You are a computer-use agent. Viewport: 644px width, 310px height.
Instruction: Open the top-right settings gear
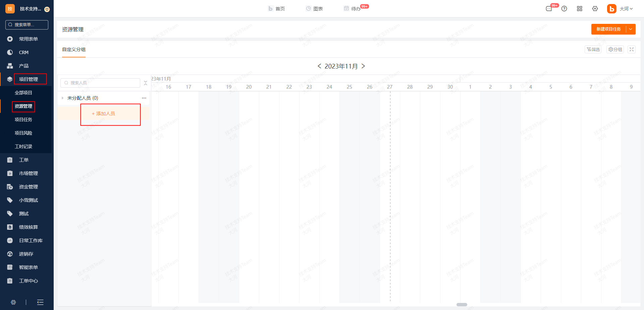coord(595,9)
